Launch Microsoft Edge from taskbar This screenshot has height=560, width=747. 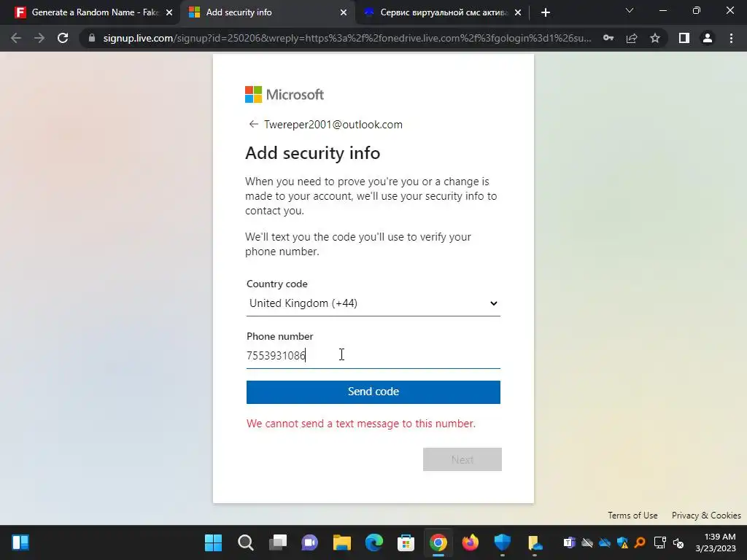[374, 542]
